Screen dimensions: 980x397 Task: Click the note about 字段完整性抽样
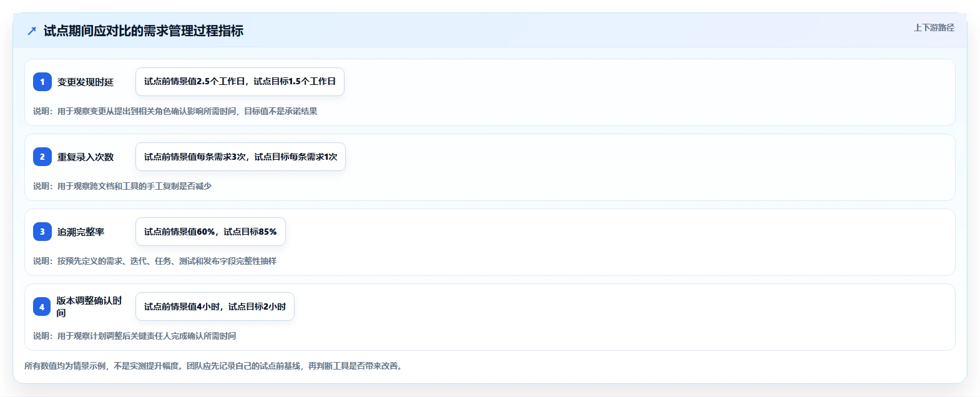pyautogui.click(x=155, y=261)
